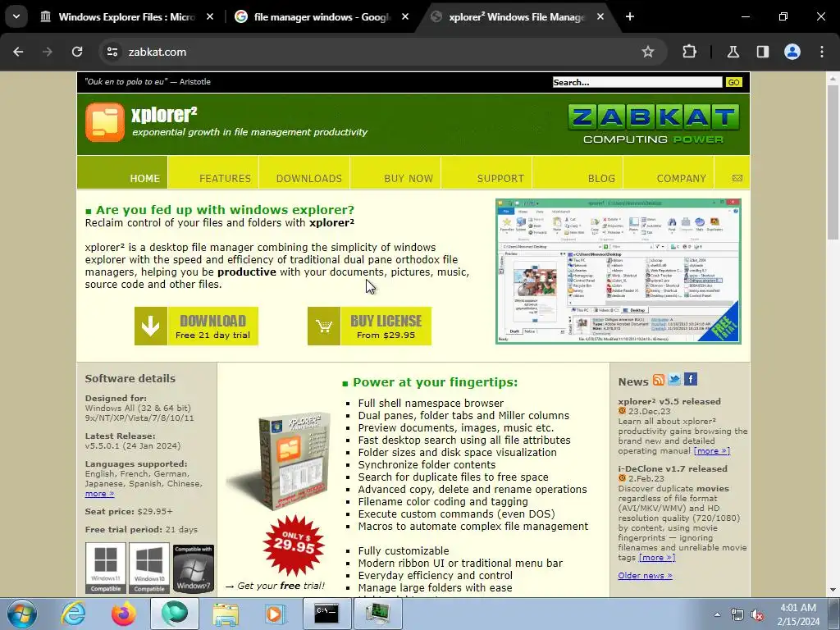Click the Windows 10 Compatible badge
This screenshot has height=630, width=840.
pyautogui.click(x=149, y=568)
